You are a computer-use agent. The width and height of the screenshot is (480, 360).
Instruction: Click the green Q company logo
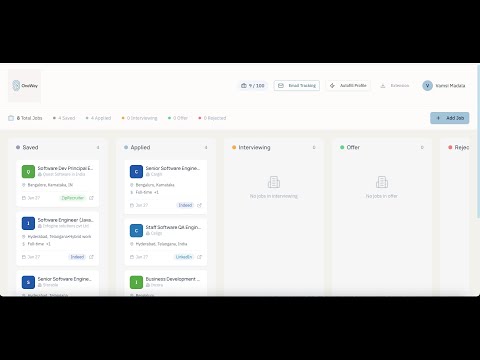[x=28, y=172]
